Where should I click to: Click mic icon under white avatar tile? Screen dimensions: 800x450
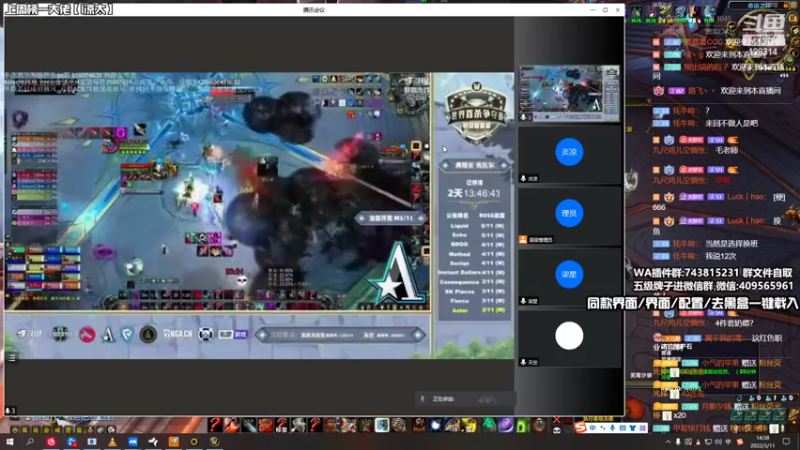click(523, 362)
